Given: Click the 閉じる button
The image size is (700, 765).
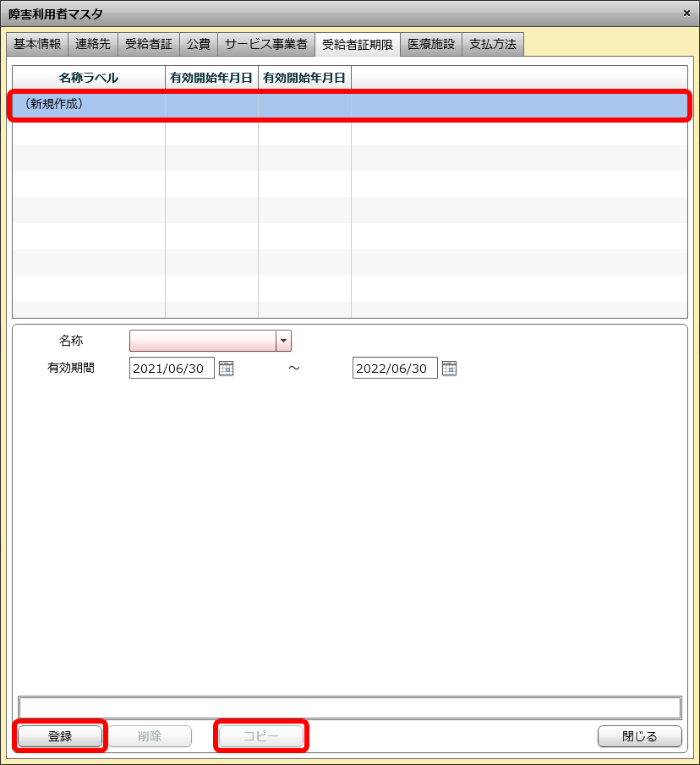Looking at the screenshot, I should 639,736.
